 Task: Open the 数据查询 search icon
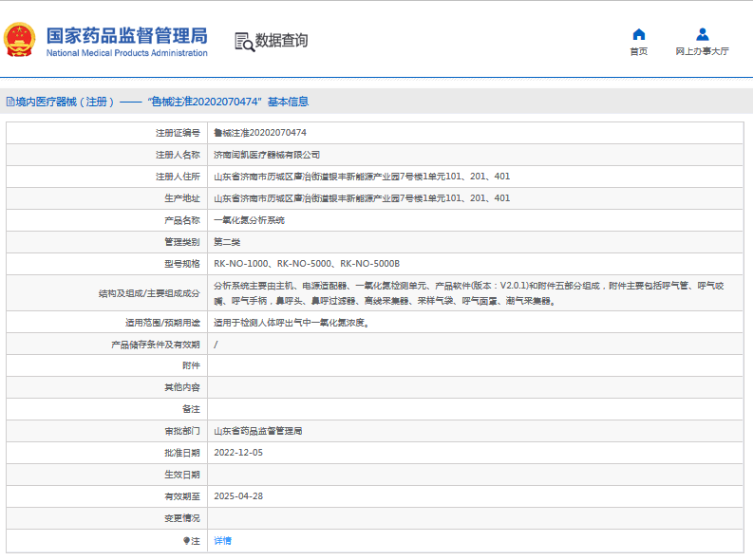pyautogui.click(x=244, y=42)
